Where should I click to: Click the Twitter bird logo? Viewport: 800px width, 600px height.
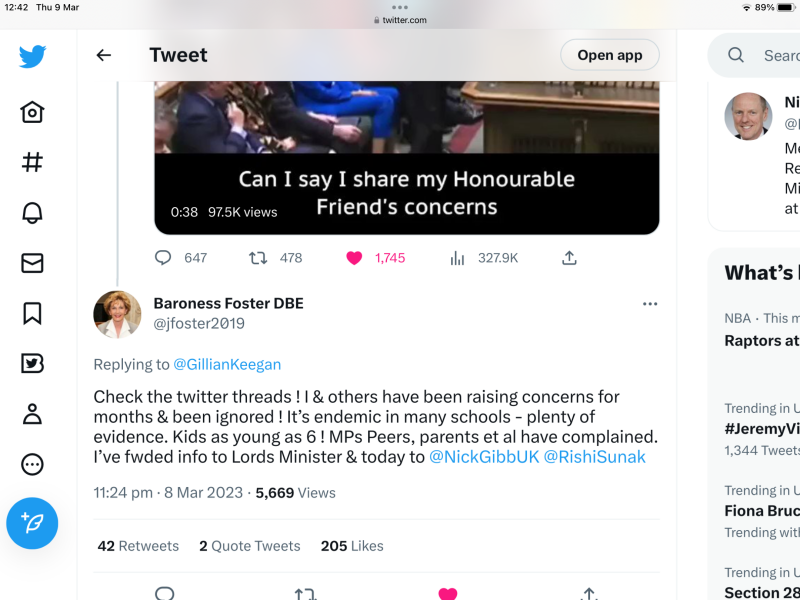click(32, 56)
